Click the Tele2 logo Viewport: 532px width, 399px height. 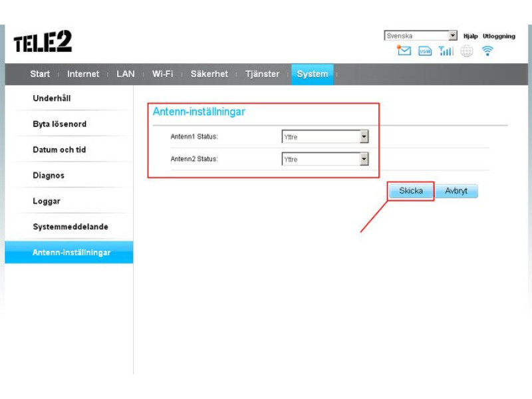click(43, 43)
